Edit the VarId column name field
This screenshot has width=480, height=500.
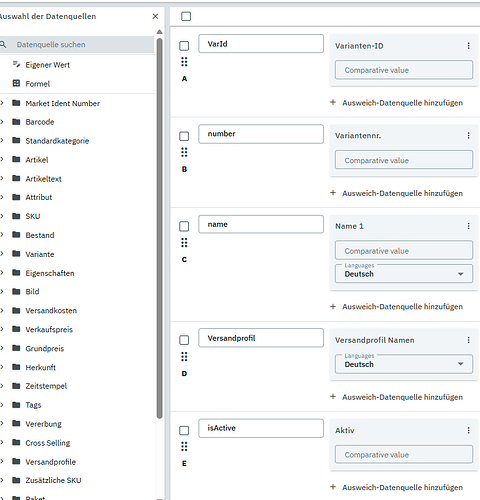pos(261,44)
